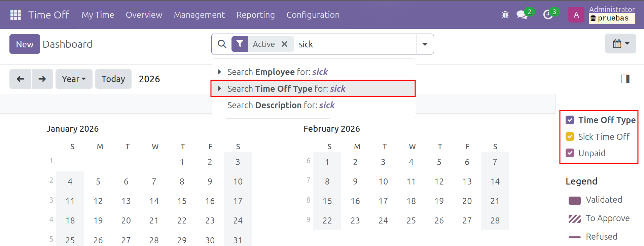This screenshot has height=246, width=644.
Task: Select February 26 in the calendar
Action: click(439, 220)
